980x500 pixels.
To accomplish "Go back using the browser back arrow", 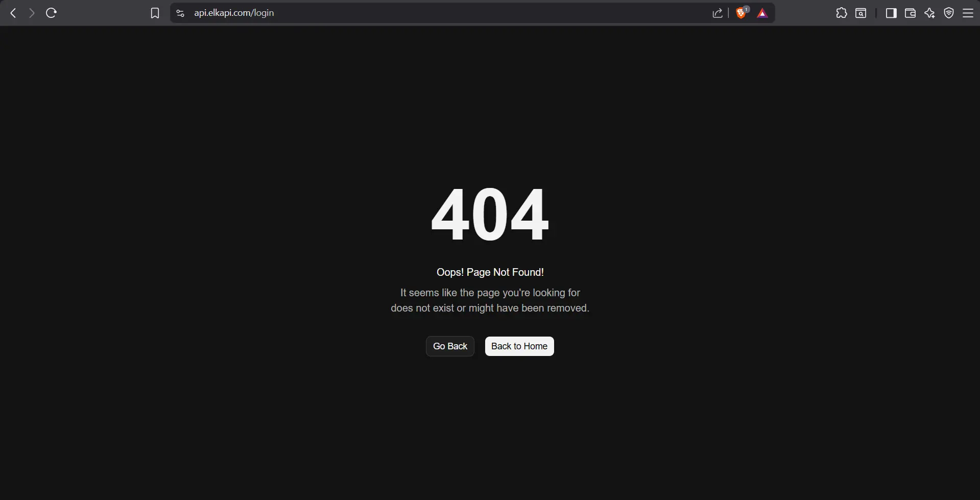I will [13, 13].
